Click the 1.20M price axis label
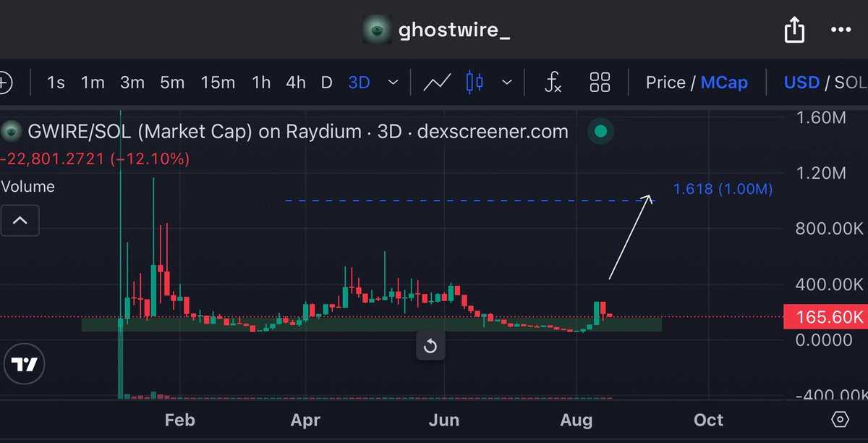This screenshot has height=443, width=868. [x=820, y=173]
